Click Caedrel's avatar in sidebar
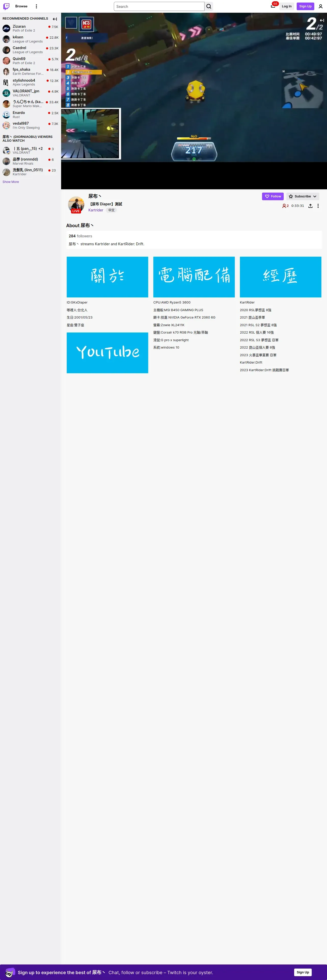 (6, 50)
